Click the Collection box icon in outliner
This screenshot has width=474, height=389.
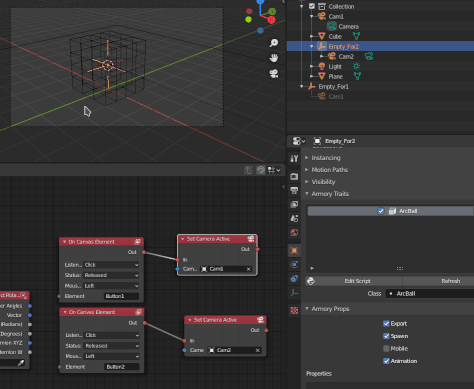click(321, 6)
